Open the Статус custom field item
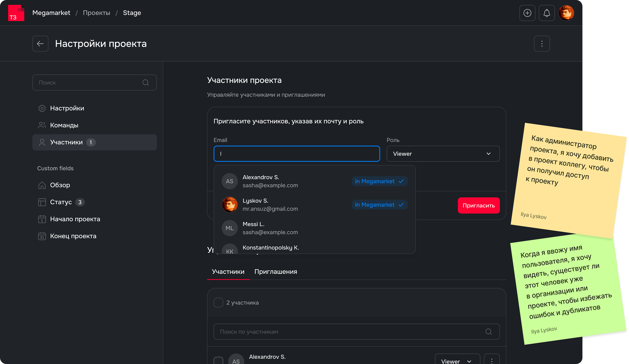 coord(61,202)
